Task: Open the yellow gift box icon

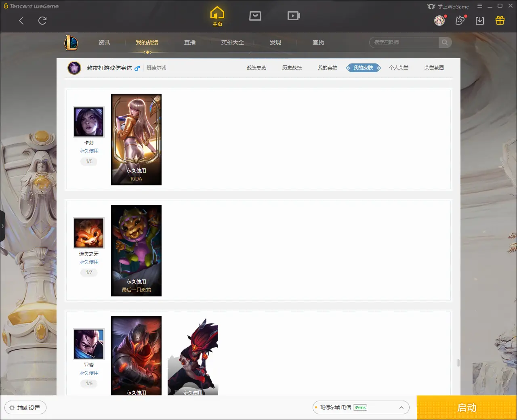Action: [500, 20]
